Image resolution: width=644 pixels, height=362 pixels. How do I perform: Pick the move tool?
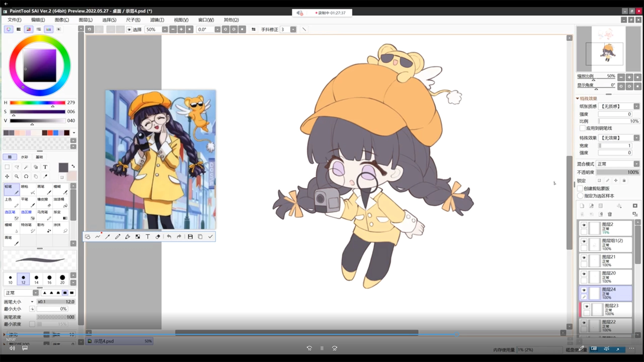(7, 176)
